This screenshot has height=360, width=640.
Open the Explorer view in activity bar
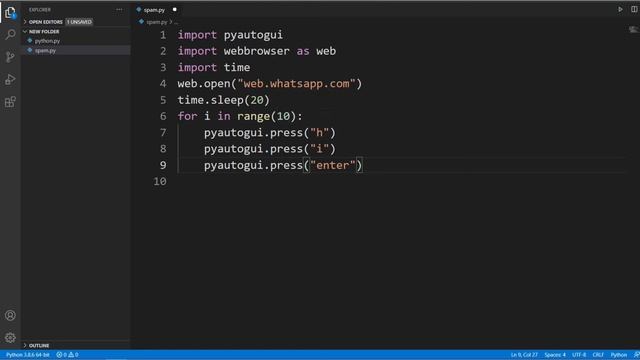[x=10, y=13]
